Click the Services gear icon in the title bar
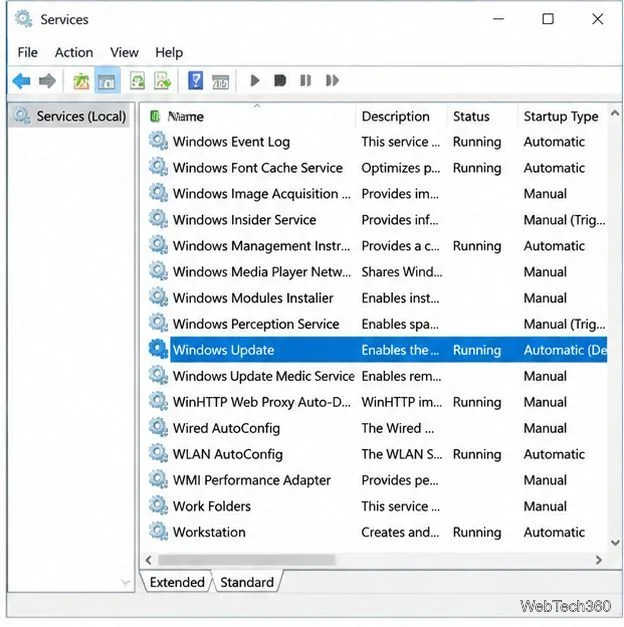 coord(23,19)
